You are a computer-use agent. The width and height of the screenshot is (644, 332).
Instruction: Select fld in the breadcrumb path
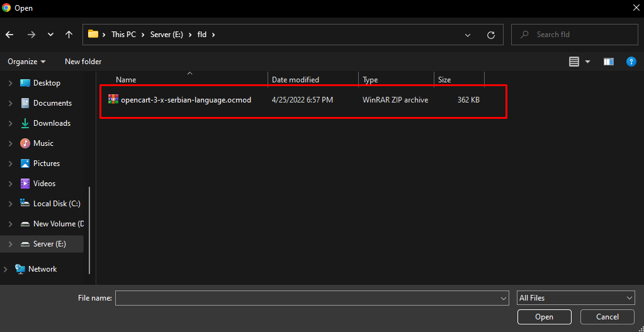201,35
